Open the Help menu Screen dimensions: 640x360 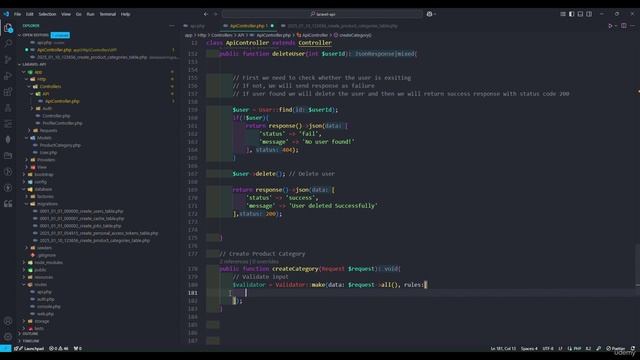pos(125,14)
